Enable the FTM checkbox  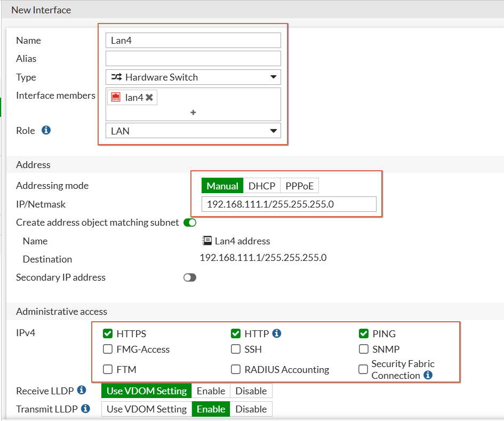pos(108,369)
